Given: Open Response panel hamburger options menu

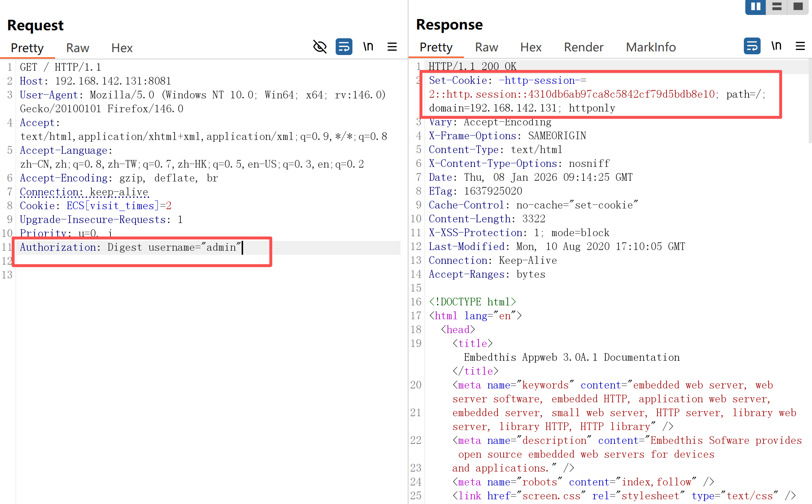Looking at the screenshot, I should 800,46.
